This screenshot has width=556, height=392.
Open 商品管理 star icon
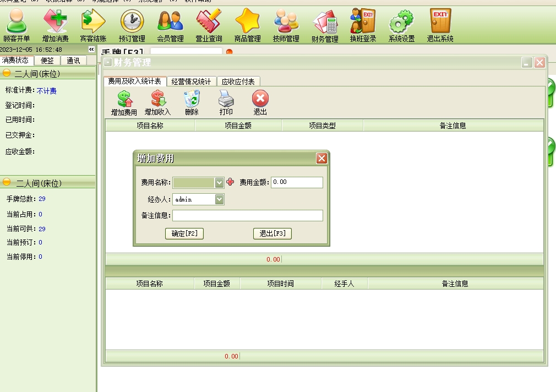coord(247,23)
